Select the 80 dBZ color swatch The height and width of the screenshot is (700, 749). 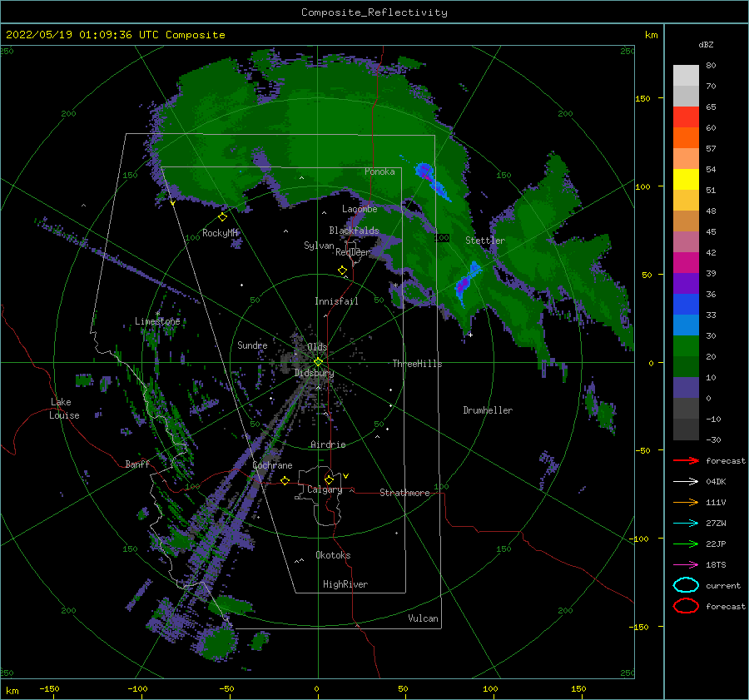[686, 75]
